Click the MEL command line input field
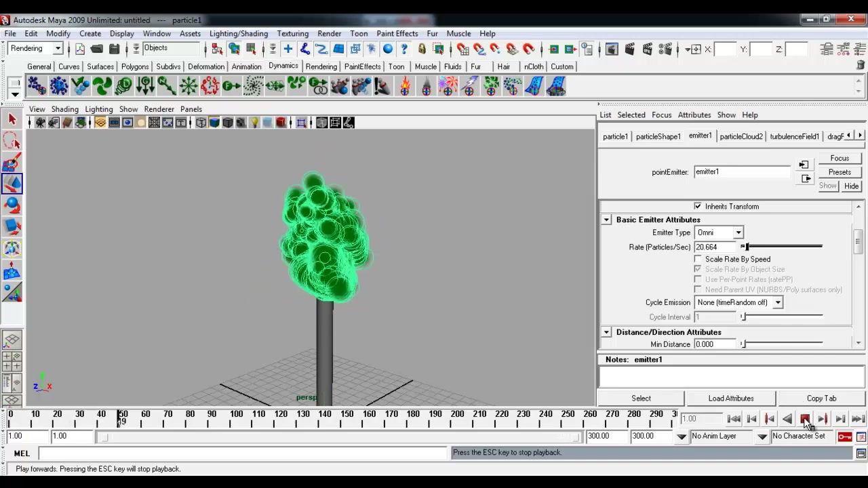 (x=243, y=453)
